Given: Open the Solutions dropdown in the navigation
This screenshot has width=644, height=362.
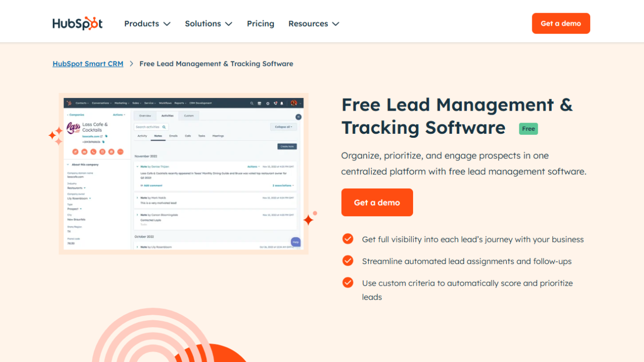Looking at the screenshot, I should [x=208, y=24].
